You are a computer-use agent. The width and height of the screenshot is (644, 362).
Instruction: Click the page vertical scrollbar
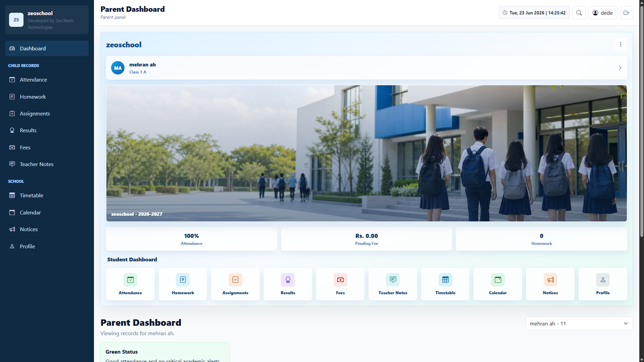pos(642,121)
